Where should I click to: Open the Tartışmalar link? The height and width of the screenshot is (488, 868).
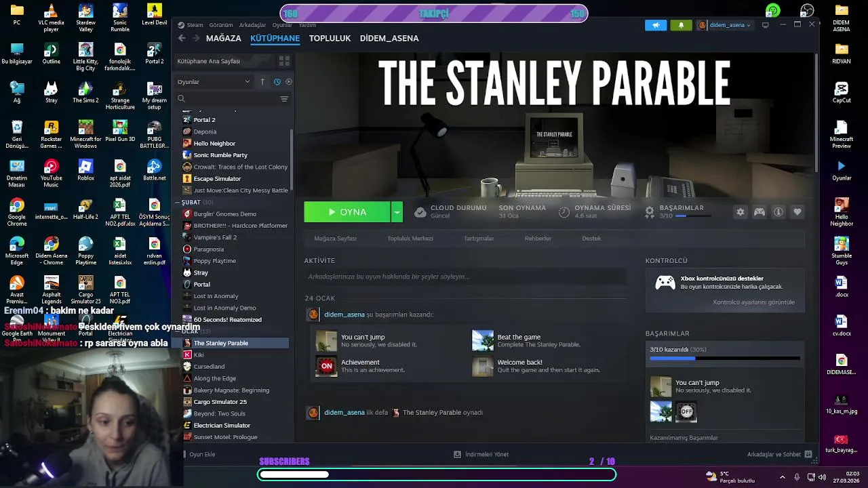[x=479, y=239]
